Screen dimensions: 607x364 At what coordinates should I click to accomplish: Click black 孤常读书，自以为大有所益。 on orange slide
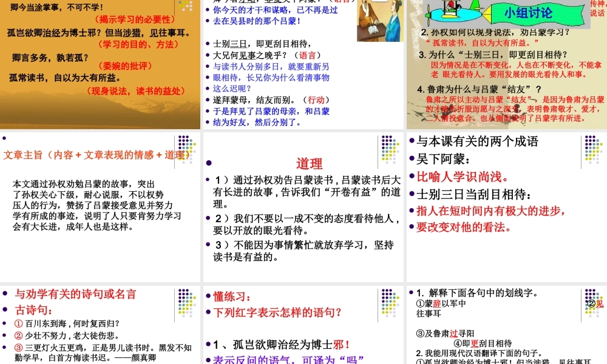(x=65, y=78)
